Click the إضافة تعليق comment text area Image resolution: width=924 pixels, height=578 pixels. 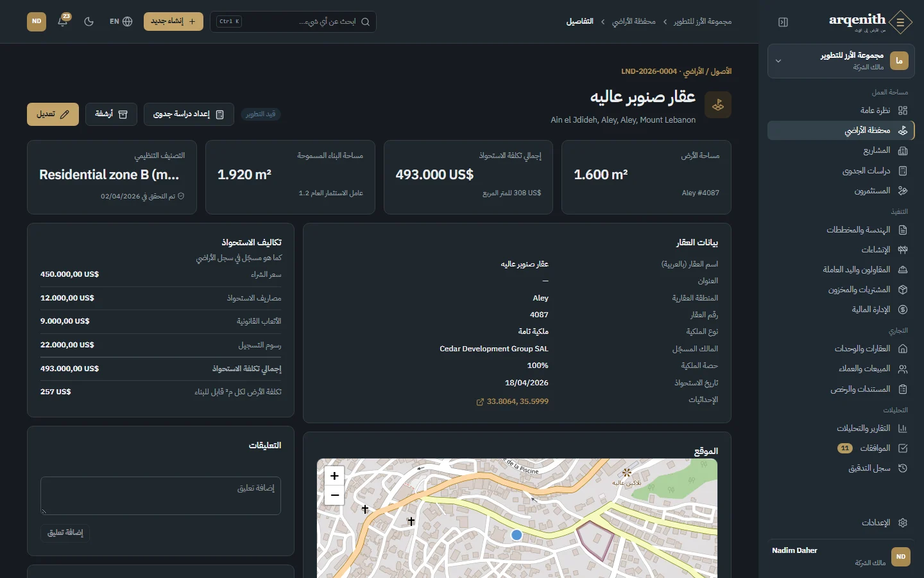160,495
